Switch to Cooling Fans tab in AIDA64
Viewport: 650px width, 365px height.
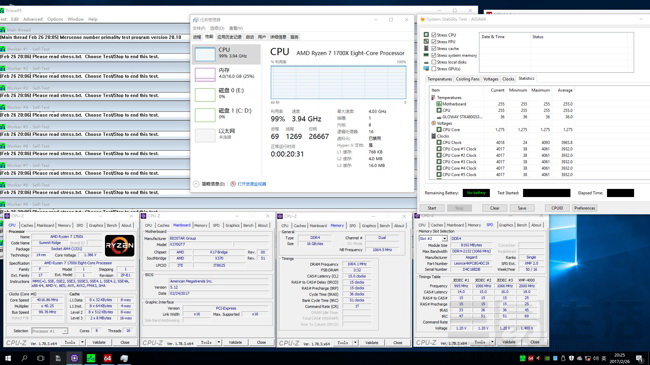[467, 79]
